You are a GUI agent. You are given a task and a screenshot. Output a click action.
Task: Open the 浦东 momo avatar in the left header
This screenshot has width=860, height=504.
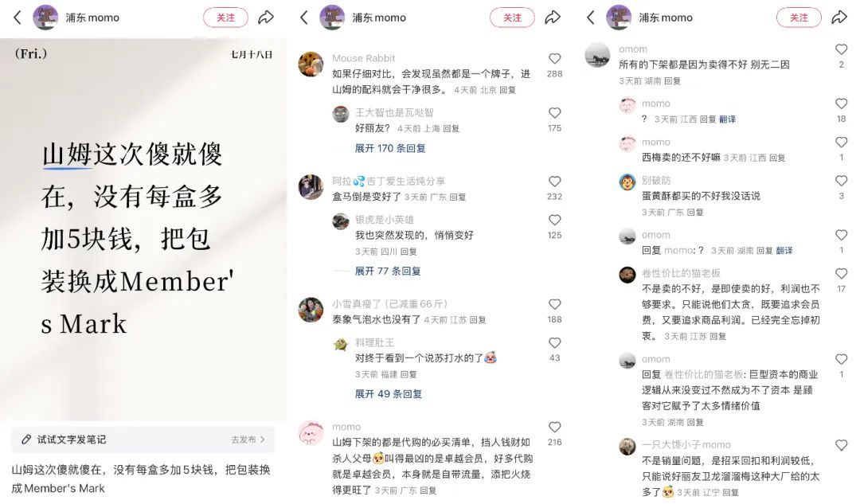point(45,18)
